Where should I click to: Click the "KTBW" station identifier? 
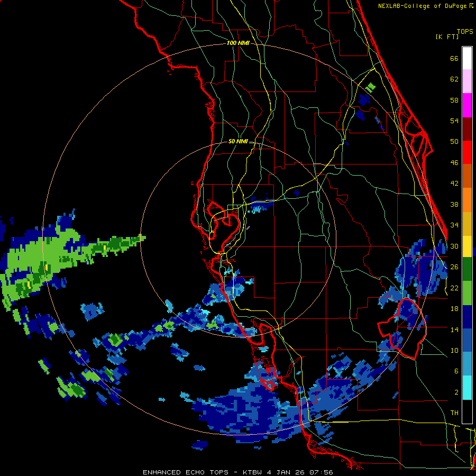[x=252, y=472]
